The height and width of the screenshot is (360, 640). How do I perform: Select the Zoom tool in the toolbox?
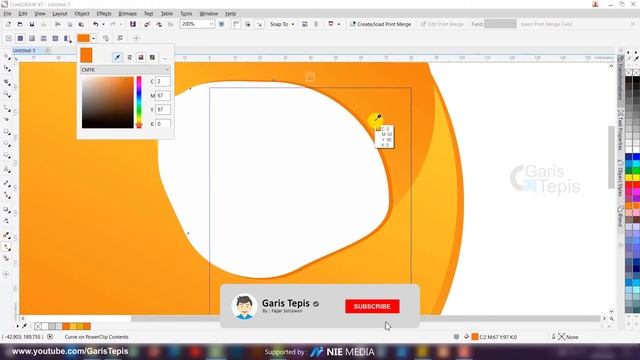(x=7, y=94)
